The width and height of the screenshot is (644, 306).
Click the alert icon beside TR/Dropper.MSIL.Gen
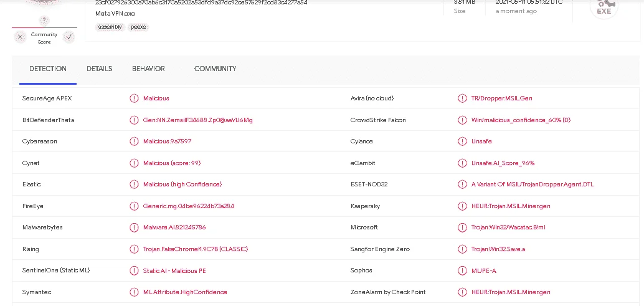point(463,98)
